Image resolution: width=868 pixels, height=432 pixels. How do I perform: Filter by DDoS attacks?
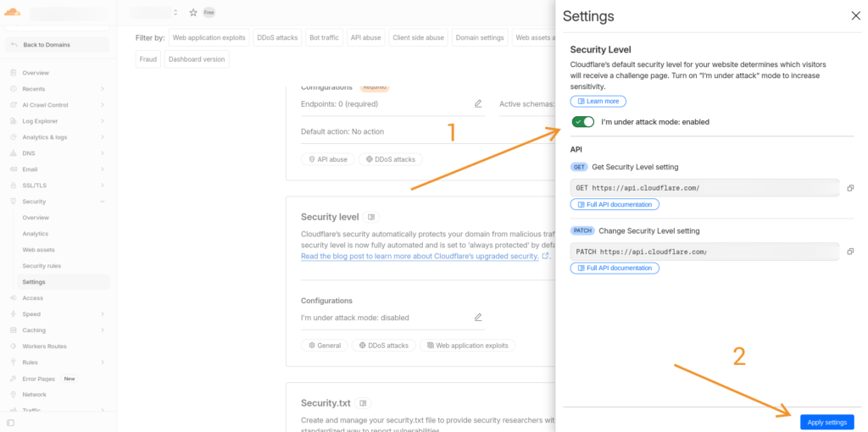275,37
